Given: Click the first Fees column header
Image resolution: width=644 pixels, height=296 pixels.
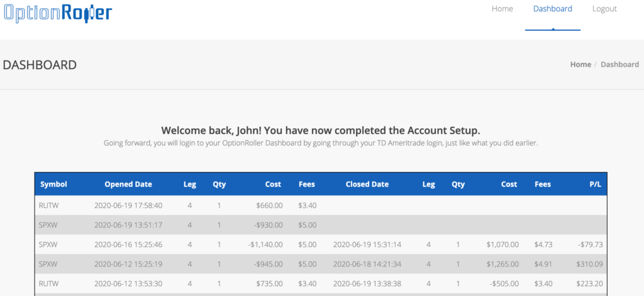Looking at the screenshot, I should pyautogui.click(x=307, y=184).
